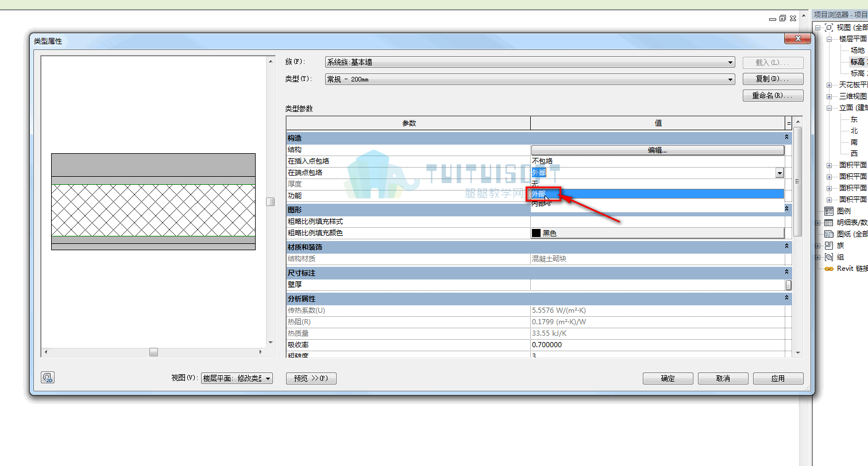Click the 复制 duplicate button

tap(773, 79)
